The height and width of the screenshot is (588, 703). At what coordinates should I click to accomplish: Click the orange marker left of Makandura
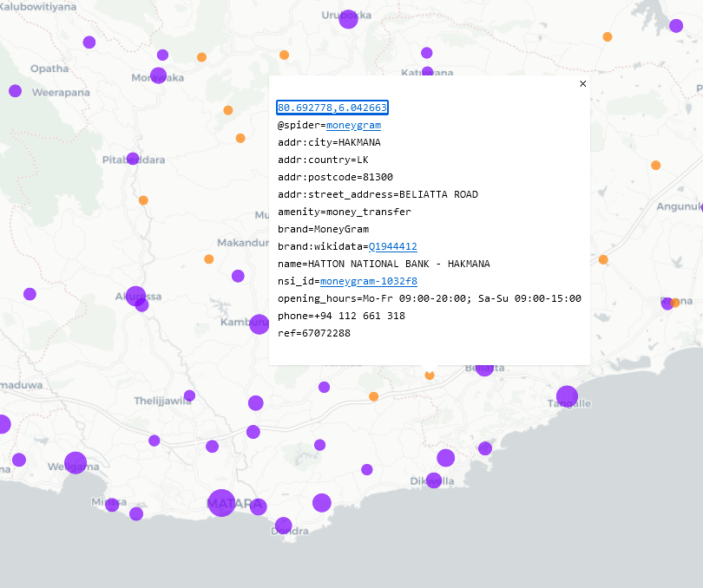208,259
